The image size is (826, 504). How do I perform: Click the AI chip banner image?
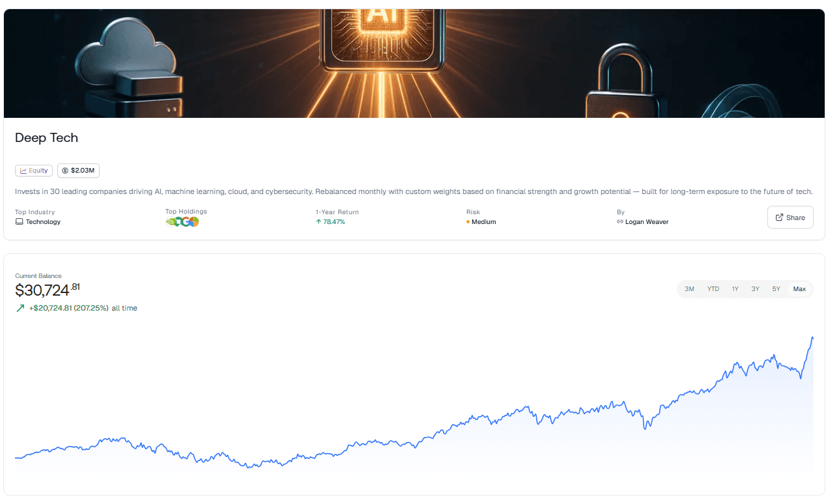point(387,37)
